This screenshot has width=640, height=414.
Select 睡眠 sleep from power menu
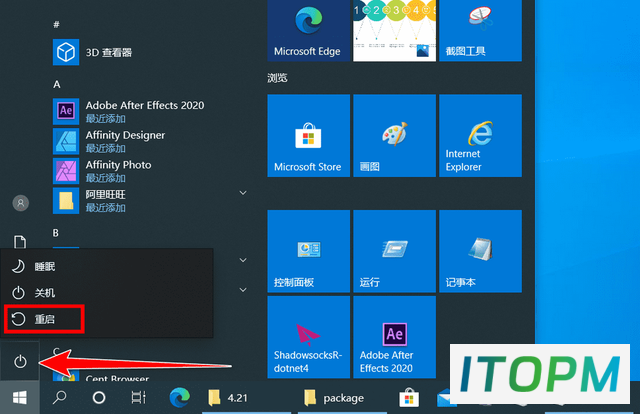tap(107, 267)
